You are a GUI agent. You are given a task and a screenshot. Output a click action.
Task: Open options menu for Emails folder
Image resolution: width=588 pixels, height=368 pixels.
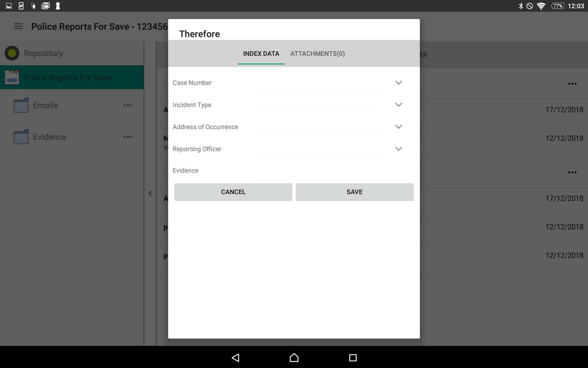pos(128,105)
